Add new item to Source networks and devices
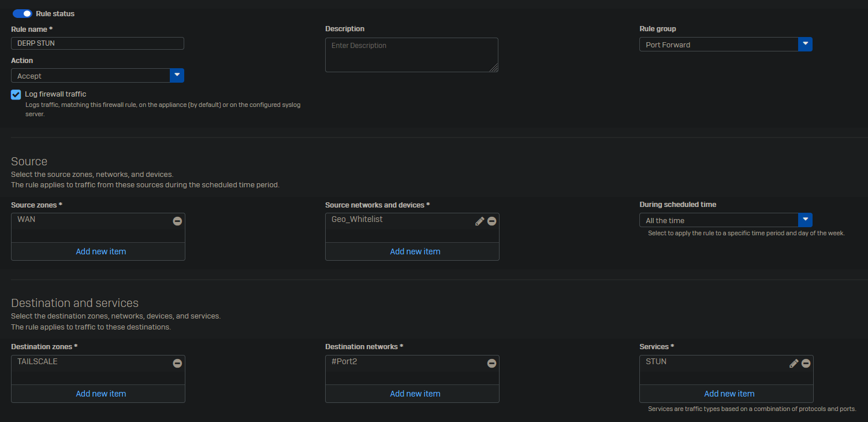Screen dimensions: 868x422 click(415, 251)
